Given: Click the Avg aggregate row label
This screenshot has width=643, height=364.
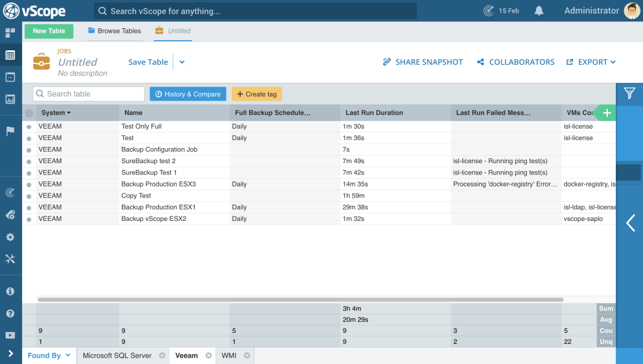Looking at the screenshot, I should [606, 319].
